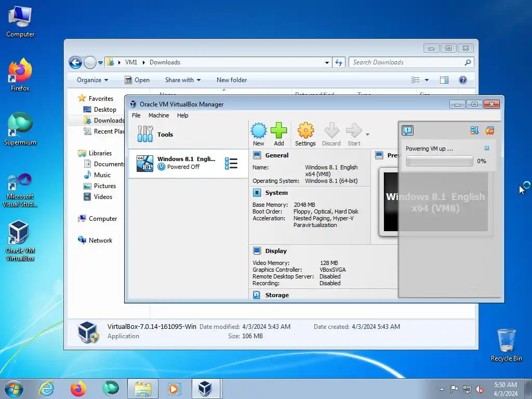Screen dimensions: 532x399
Task: Click the muted volume tray icon
Action: tap(480, 389)
